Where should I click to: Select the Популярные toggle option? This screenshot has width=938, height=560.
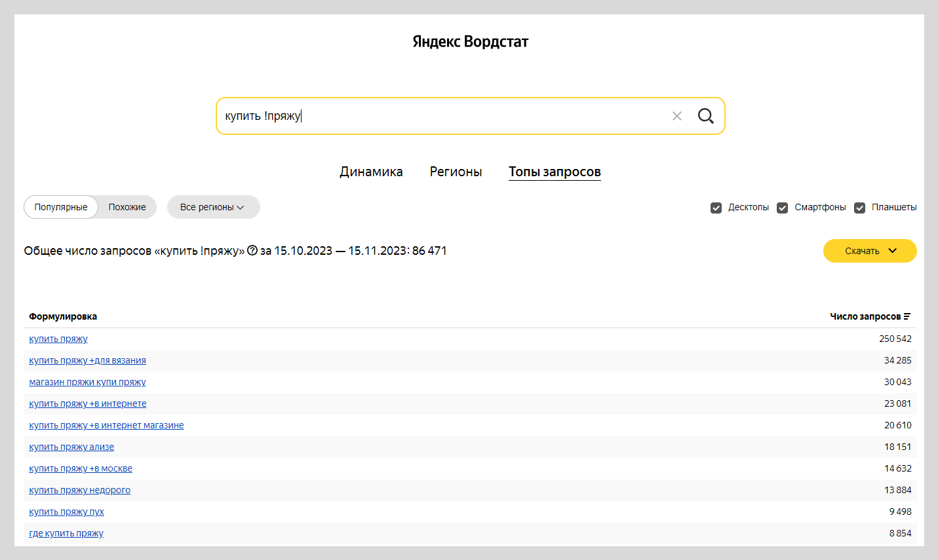point(61,207)
